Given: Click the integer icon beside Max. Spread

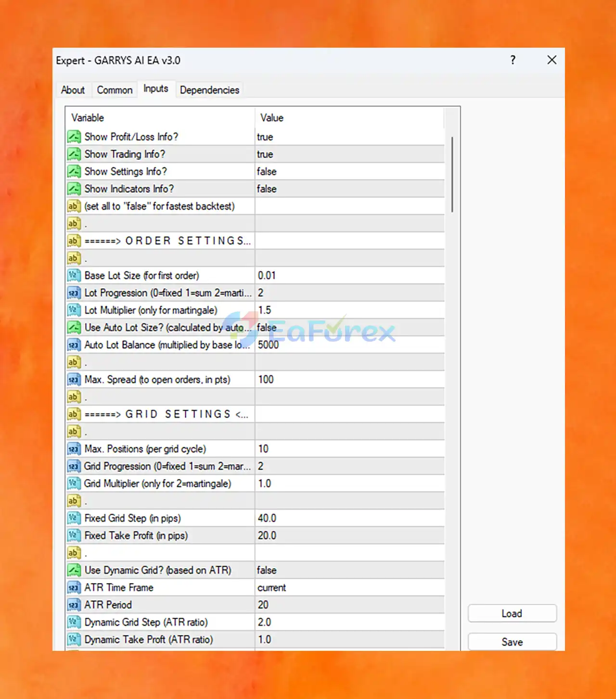Looking at the screenshot, I should pyautogui.click(x=74, y=379).
